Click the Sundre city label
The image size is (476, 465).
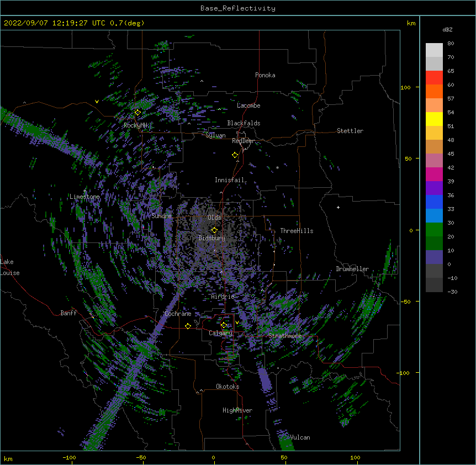pyautogui.click(x=161, y=216)
